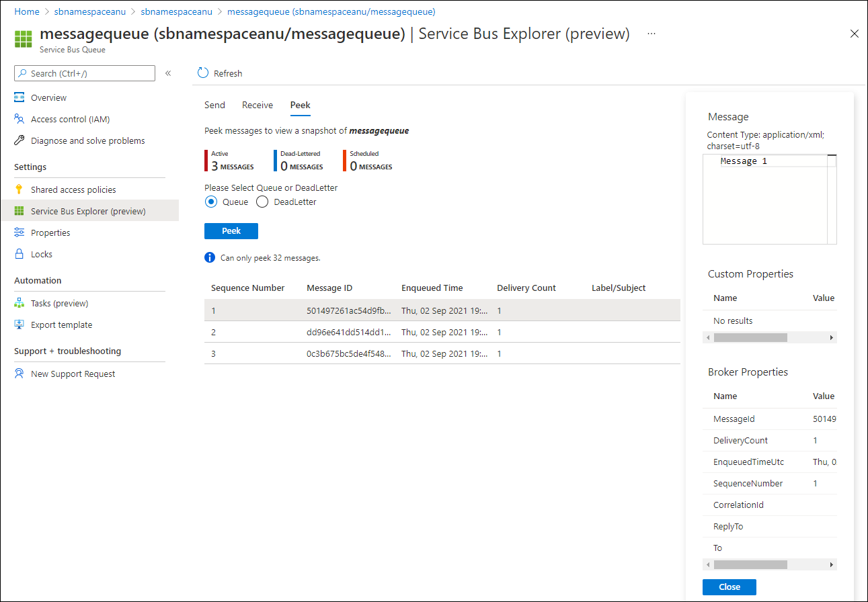Viewport: 868px width, 602px height.
Task: Switch to the Send tab
Action: pyautogui.click(x=214, y=105)
